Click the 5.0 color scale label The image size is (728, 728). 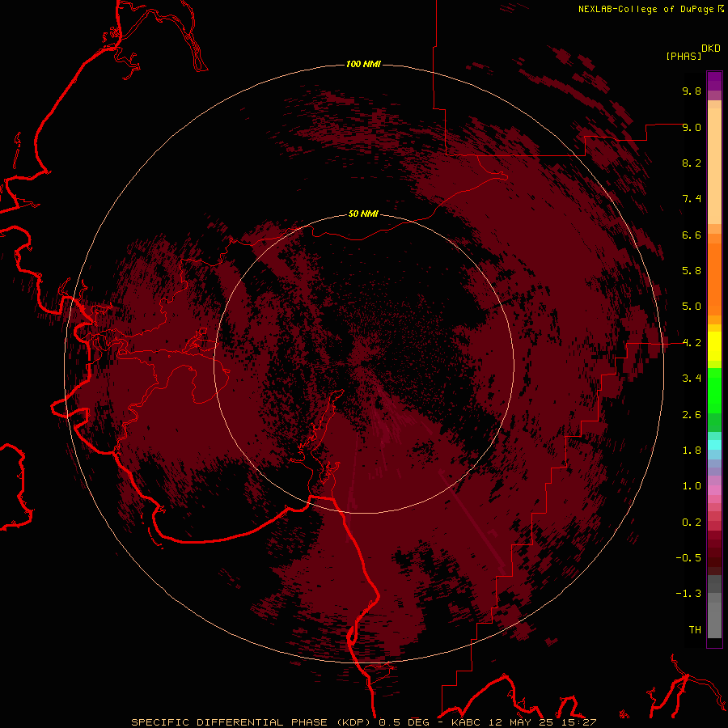click(x=692, y=307)
